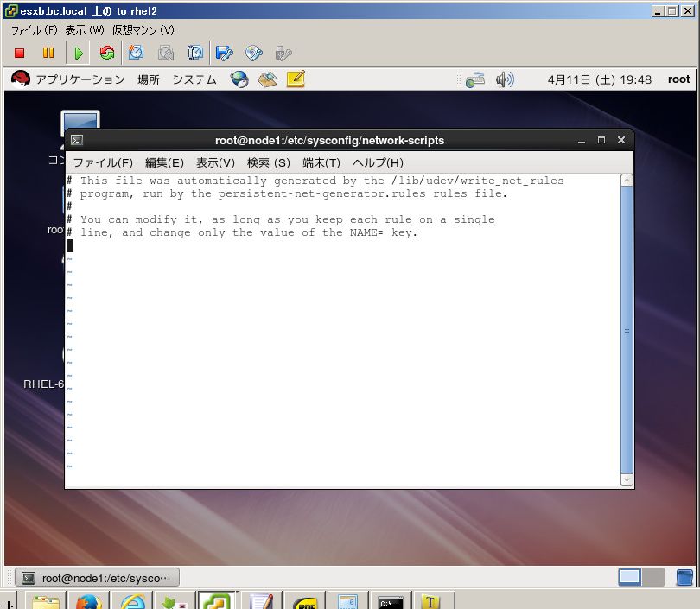
Task: Open the Windows taskbar folder icon
Action: point(46,600)
